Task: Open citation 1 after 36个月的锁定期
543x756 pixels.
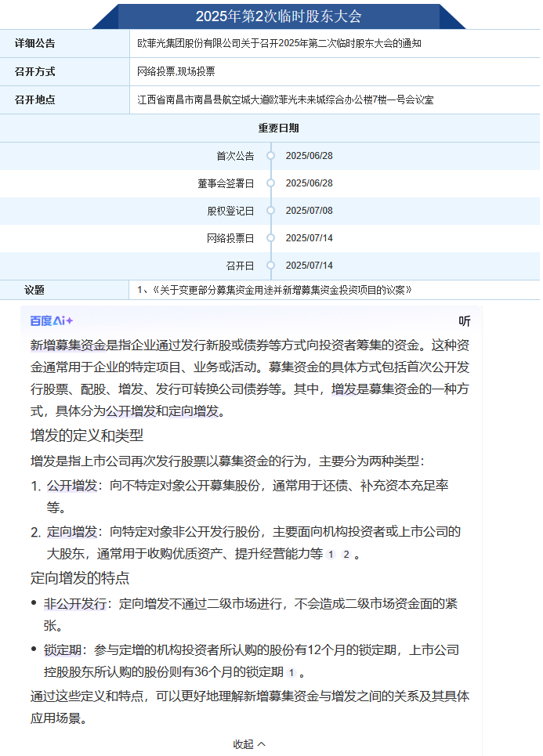Action: (x=291, y=673)
